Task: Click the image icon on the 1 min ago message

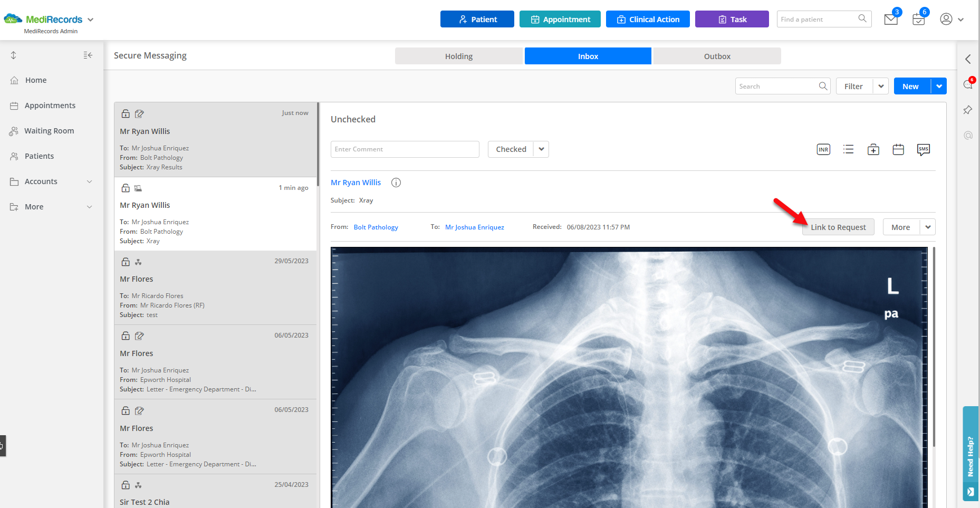Action: tap(138, 188)
